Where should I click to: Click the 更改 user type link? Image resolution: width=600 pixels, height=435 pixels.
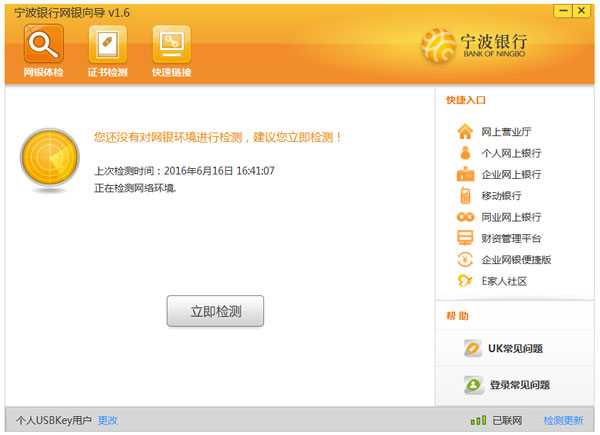point(108,420)
